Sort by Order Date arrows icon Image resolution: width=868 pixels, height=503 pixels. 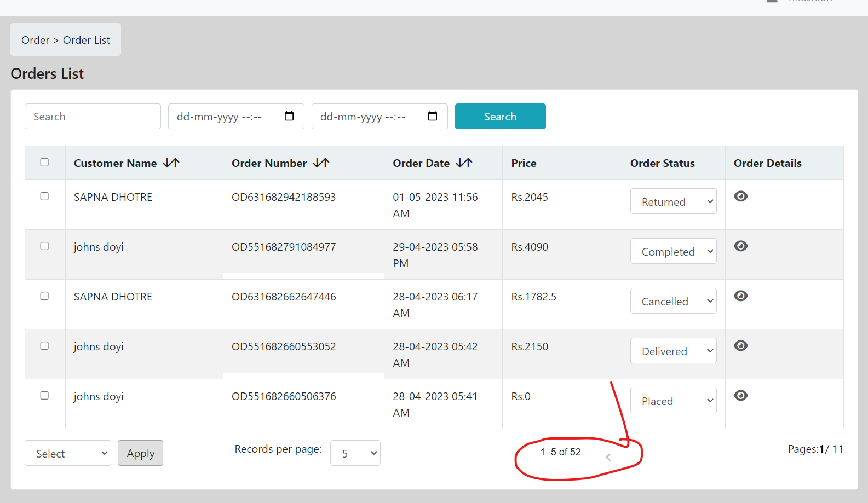click(x=464, y=163)
